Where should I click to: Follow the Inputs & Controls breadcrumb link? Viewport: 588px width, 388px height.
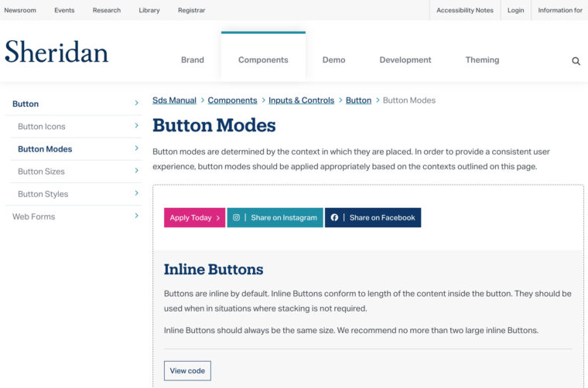point(302,100)
